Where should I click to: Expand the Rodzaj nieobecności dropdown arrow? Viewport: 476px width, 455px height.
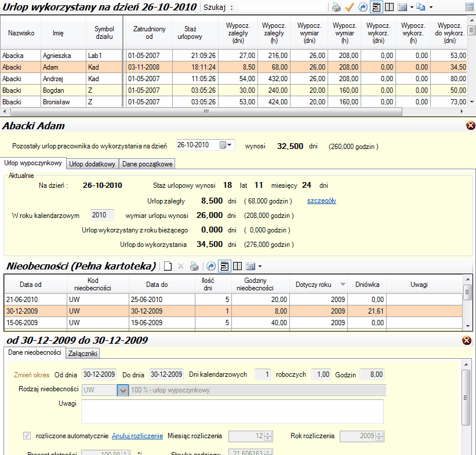click(123, 390)
